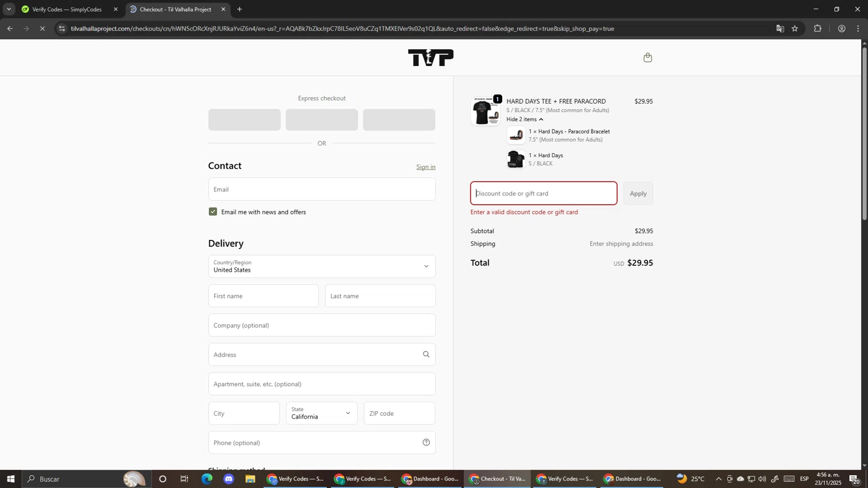Click the page vertical scrollbar
Screen dimensions: 868x488
coord(865,133)
